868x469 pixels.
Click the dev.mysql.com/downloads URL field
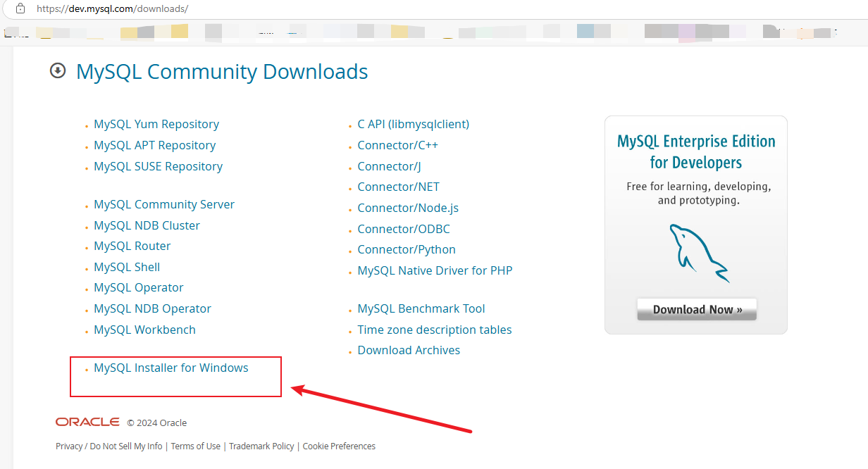pos(113,9)
